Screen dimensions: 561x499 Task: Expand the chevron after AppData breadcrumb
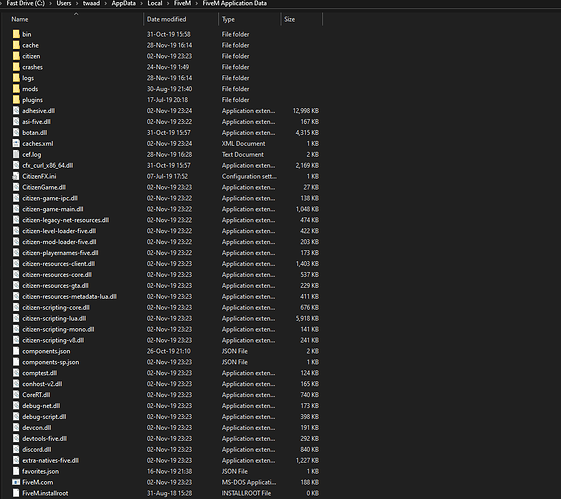pyautogui.click(x=141, y=4)
